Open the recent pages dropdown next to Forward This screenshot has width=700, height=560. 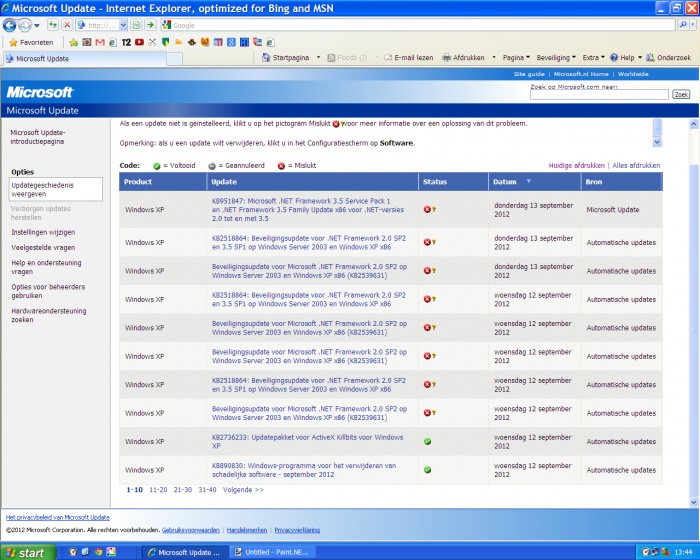pos(37,25)
